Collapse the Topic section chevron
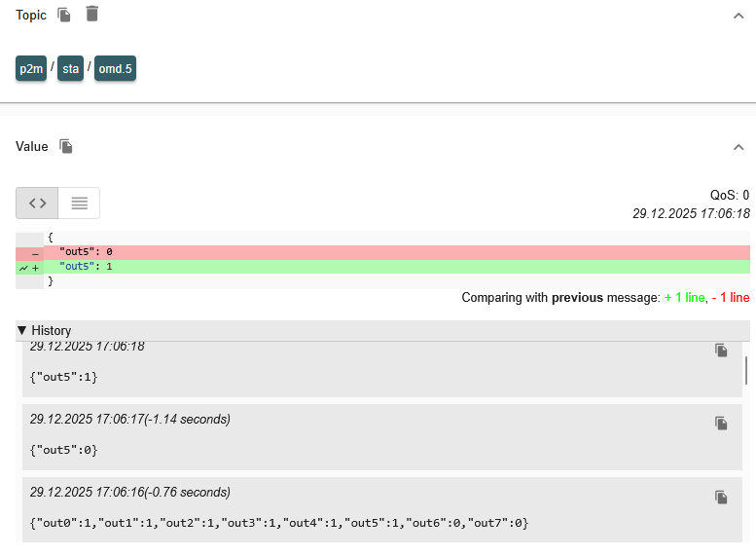756x555 pixels. 738,16
